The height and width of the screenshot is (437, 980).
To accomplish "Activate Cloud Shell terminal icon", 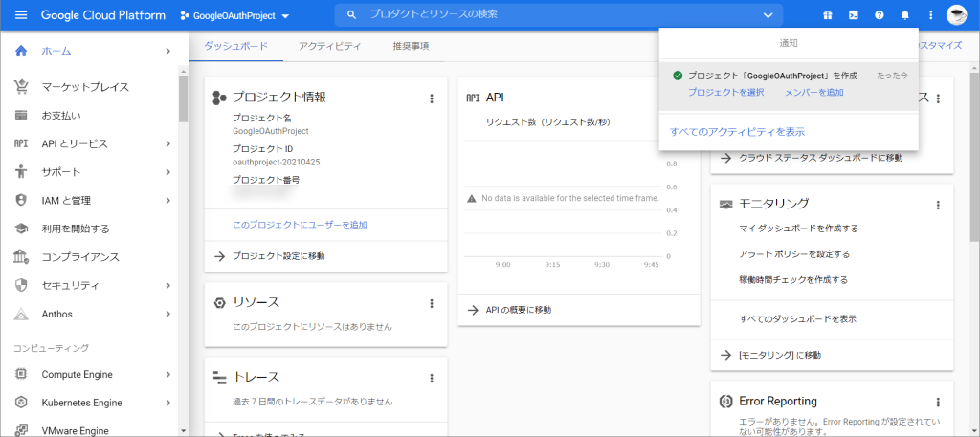I will click(x=853, y=15).
